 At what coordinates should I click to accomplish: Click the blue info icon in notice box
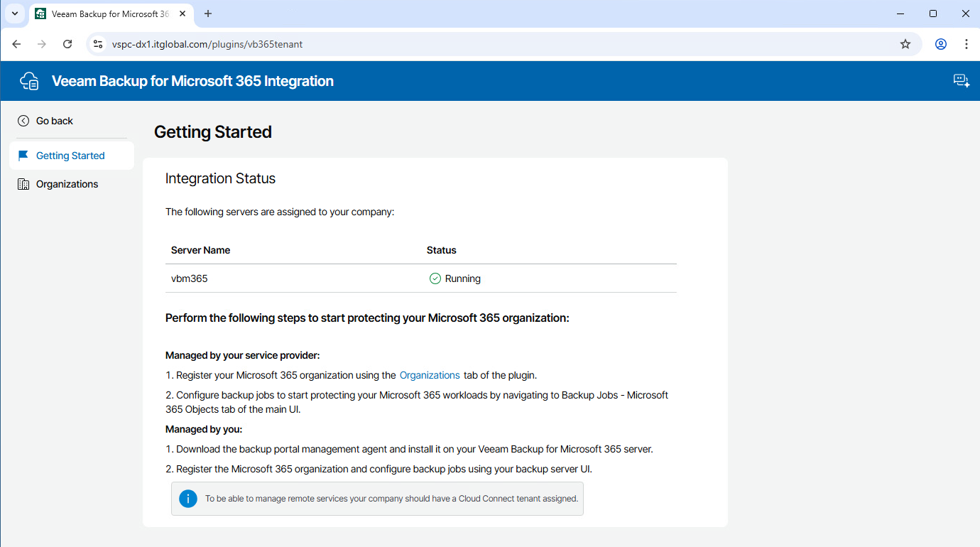pos(188,499)
